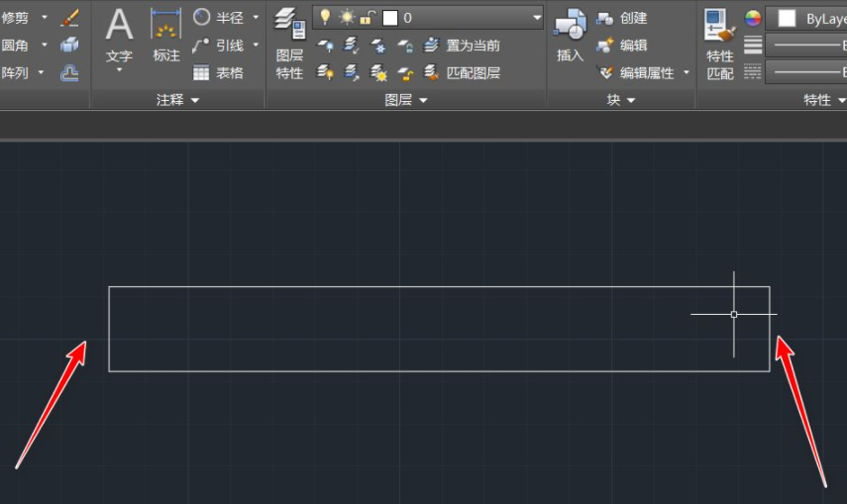
Task: Click the 置为当前 (Make Current) button
Action: pos(462,46)
